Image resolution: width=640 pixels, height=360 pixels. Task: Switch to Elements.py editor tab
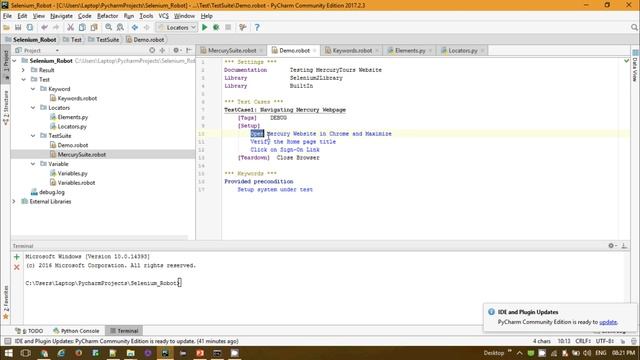tap(410, 51)
